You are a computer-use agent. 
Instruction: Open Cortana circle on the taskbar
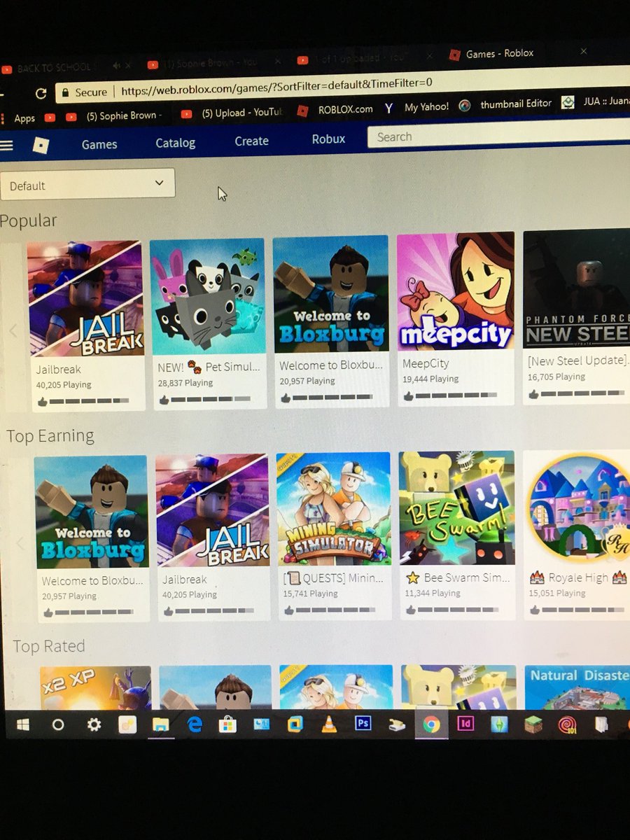click(x=58, y=725)
